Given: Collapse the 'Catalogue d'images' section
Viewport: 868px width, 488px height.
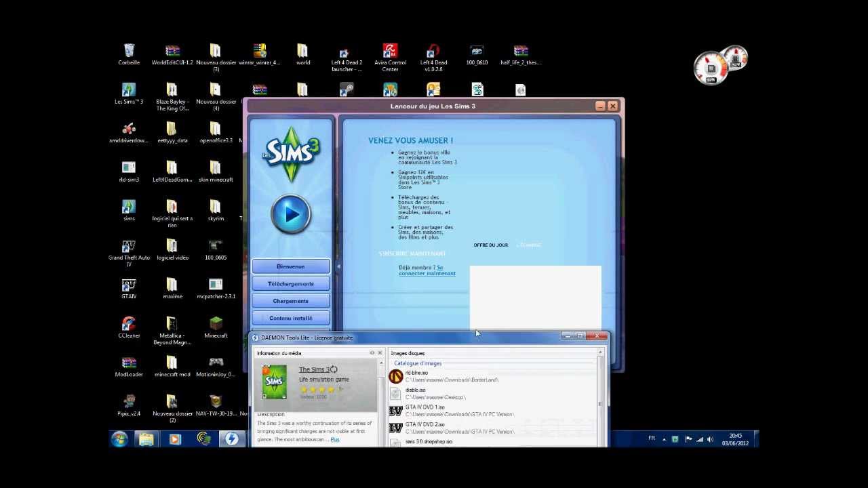Looking at the screenshot, I should [x=418, y=363].
